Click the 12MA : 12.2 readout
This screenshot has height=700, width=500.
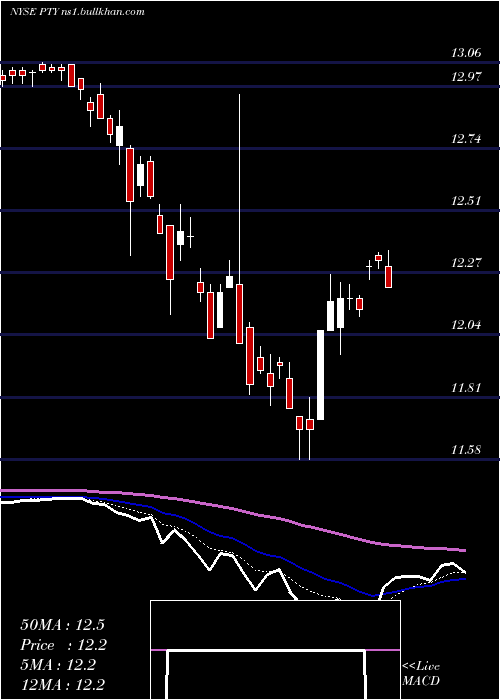point(64,685)
